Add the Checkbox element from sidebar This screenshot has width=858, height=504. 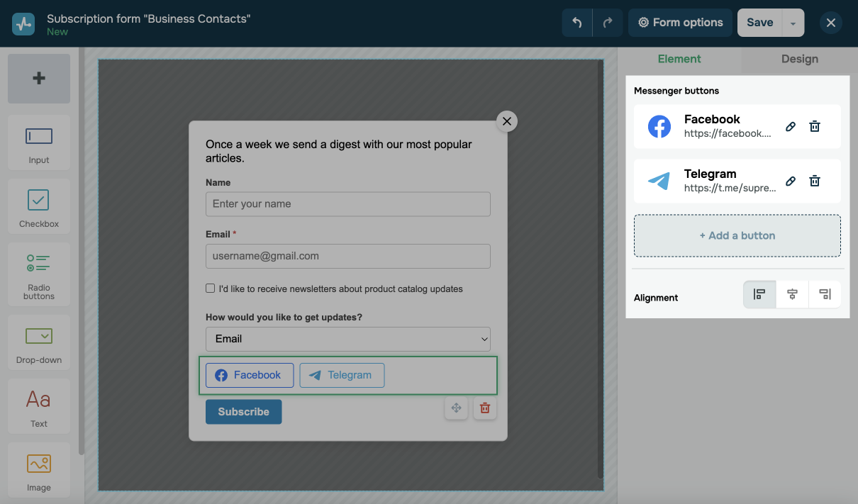click(x=39, y=206)
